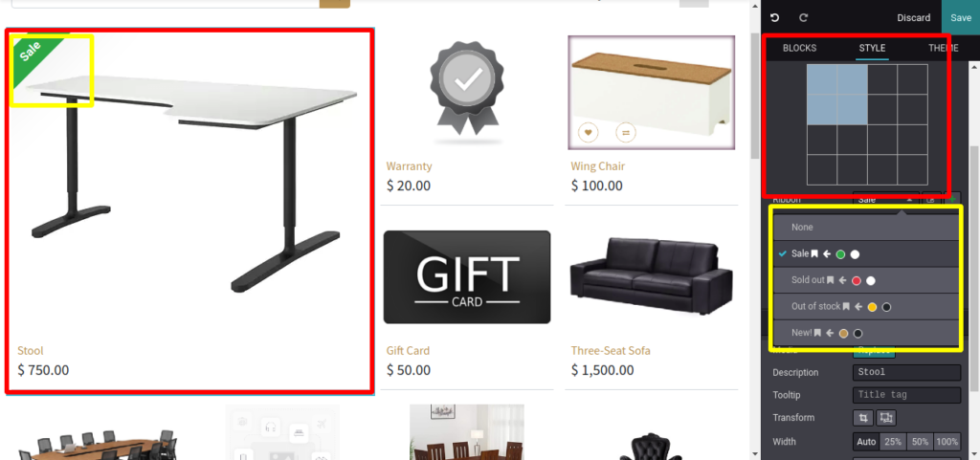Click the compare arrows icon on Wing Chair
Viewport: 980px width, 460px height.
click(x=626, y=132)
